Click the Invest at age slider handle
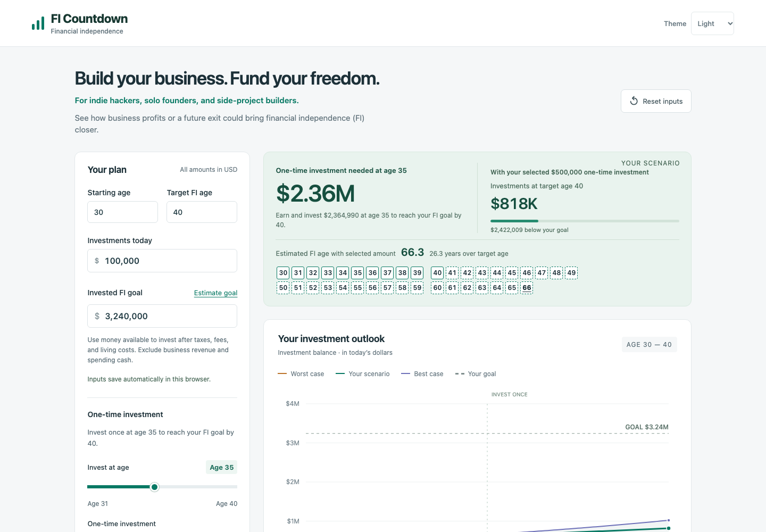This screenshot has height=532, width=766. tap(154, 487)
